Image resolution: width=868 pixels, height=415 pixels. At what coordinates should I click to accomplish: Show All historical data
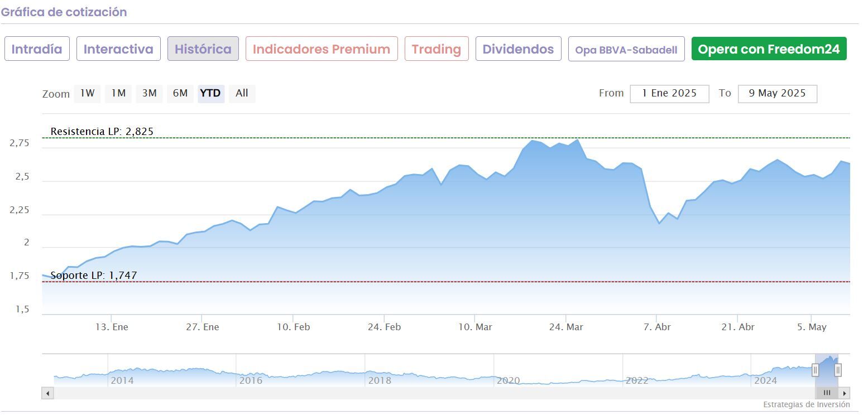click(242, 94)
